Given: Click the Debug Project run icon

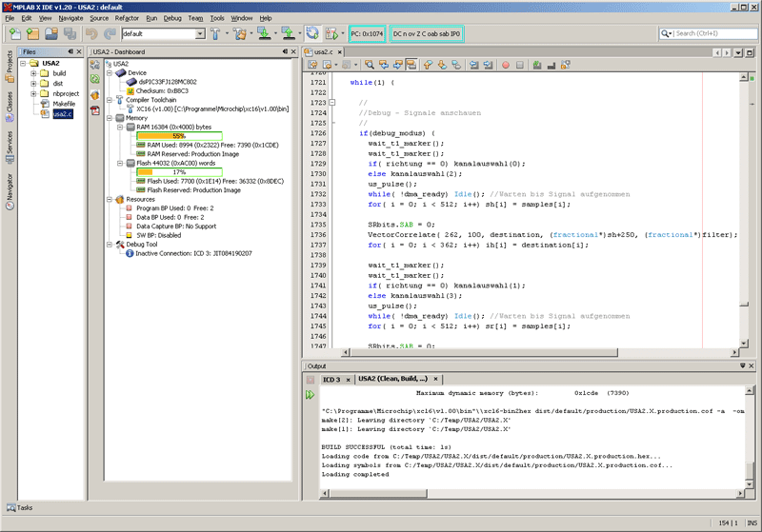Looking at the screenshot, I should 331,33.
